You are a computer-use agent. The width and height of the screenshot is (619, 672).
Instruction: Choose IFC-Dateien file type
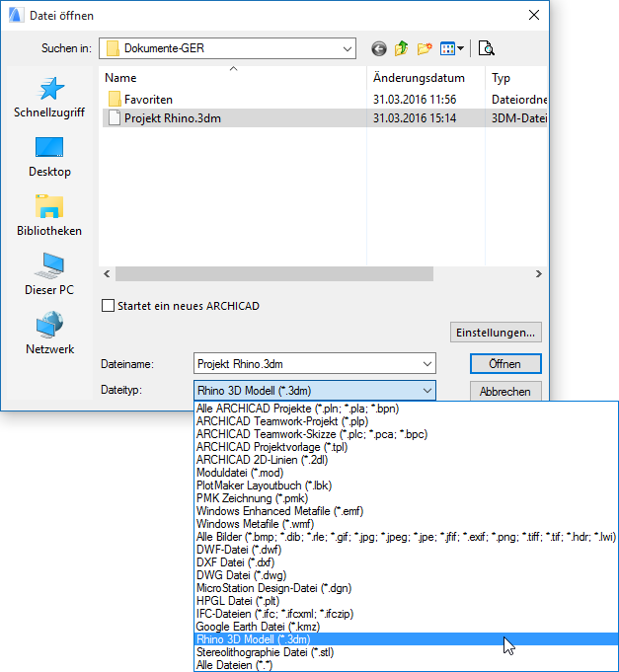click(x=407, y=614)
